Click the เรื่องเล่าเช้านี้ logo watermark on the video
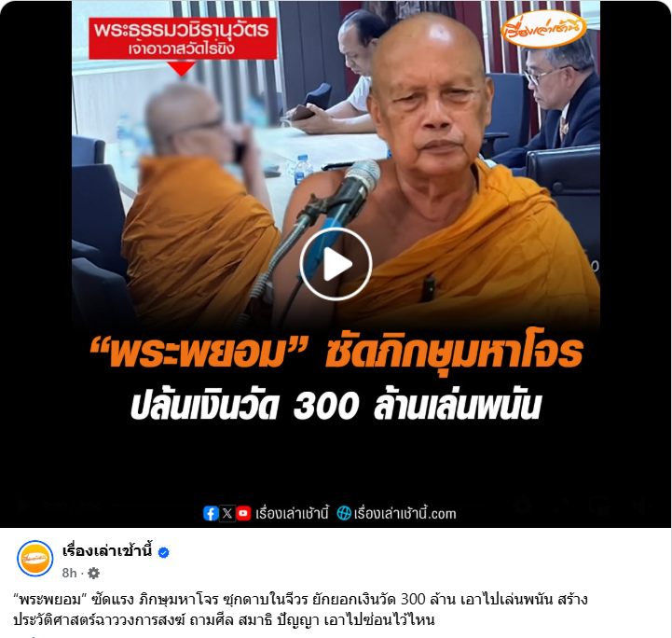 tap(544, 29)
